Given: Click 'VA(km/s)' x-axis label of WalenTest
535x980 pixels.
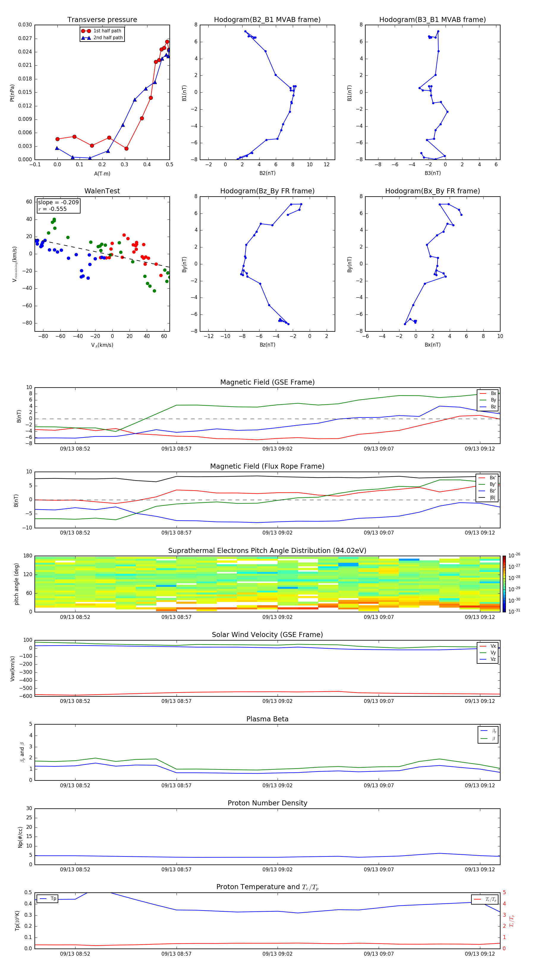Looking at the screenshot, I should coord(102,345).
